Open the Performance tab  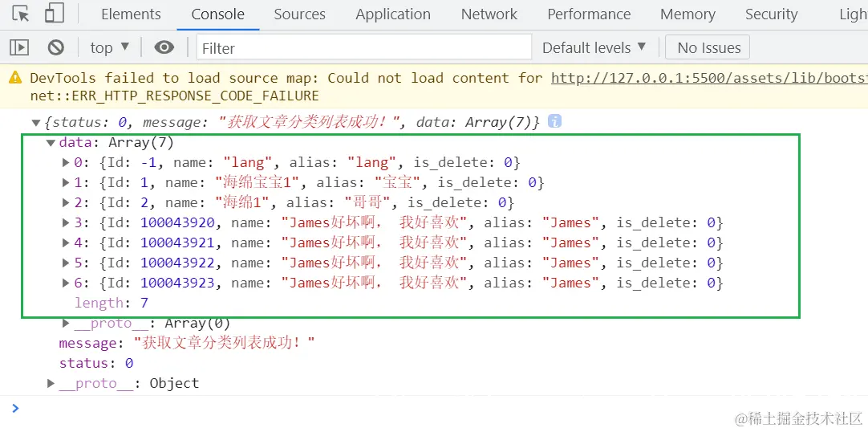point(589,14)
